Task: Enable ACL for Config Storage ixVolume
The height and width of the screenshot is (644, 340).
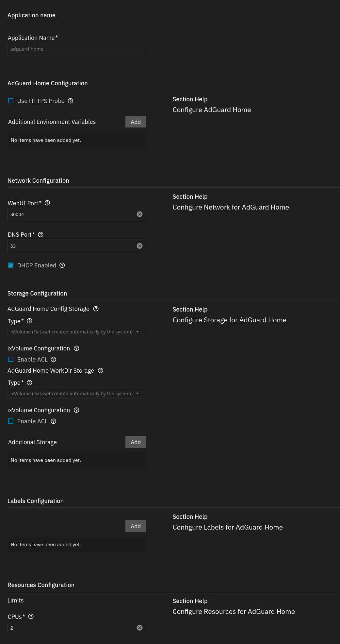Action: click(x=11, y=360)
